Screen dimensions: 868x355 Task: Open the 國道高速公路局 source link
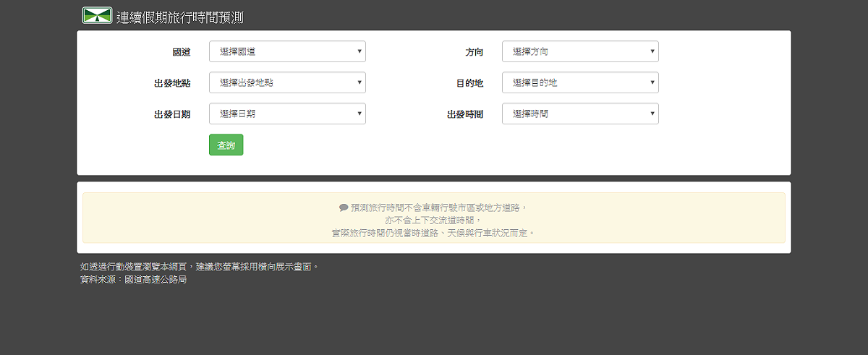156,279
